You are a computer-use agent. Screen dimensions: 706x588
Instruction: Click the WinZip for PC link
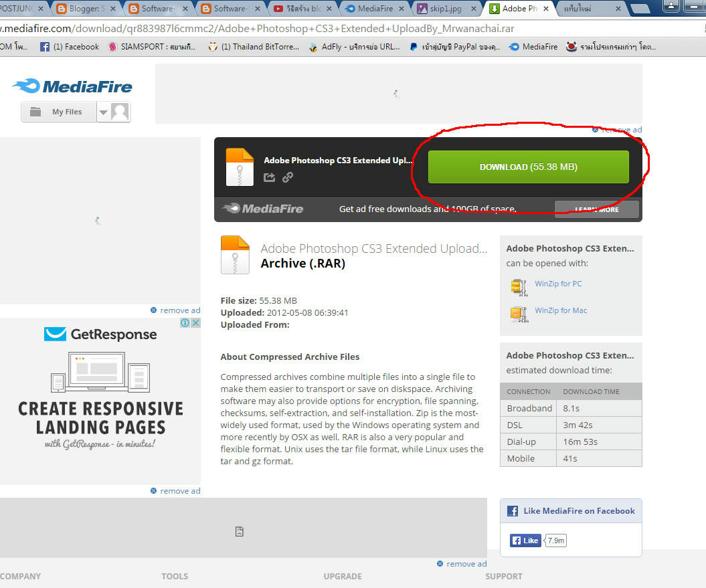pos(558,284)
